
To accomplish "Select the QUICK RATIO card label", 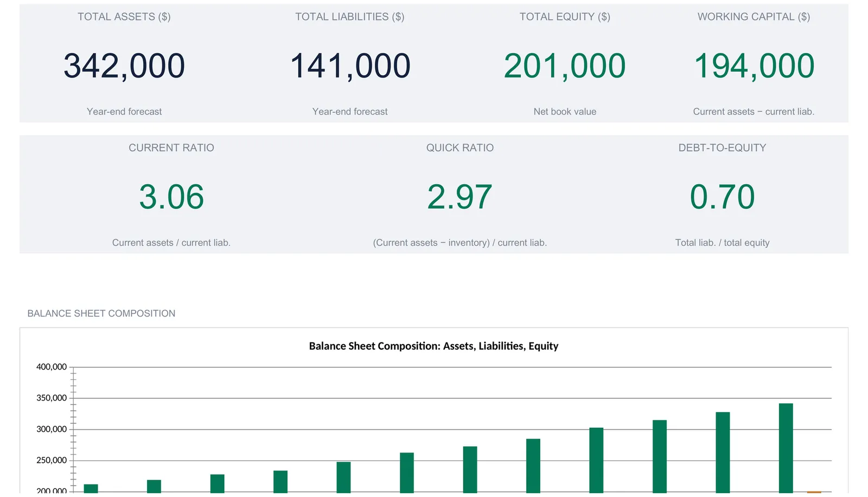I will [x=459, y=148].
